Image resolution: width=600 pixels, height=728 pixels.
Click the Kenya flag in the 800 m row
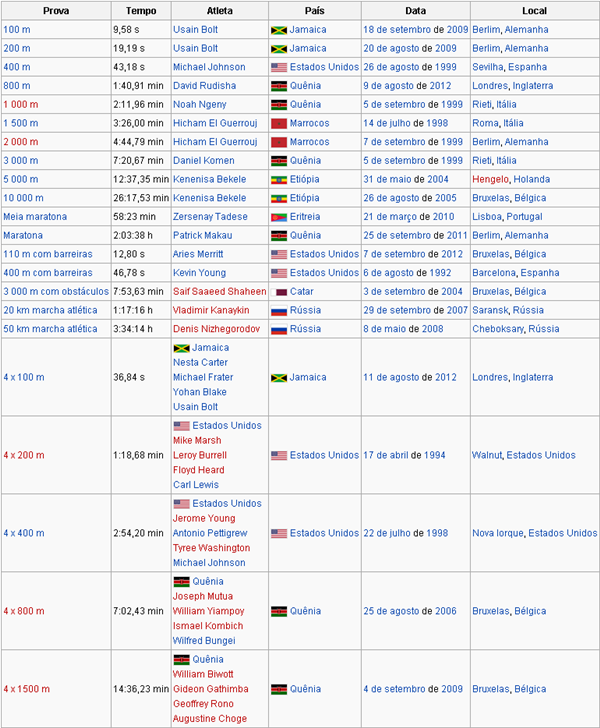[279, 86]
